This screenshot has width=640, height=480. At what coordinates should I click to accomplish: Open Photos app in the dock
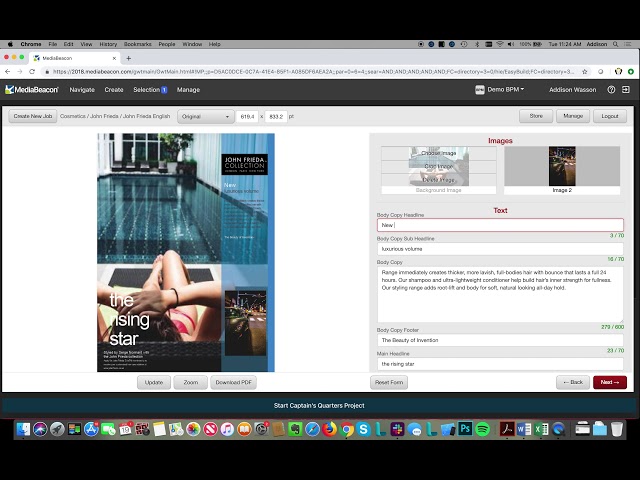pos(193,429)
